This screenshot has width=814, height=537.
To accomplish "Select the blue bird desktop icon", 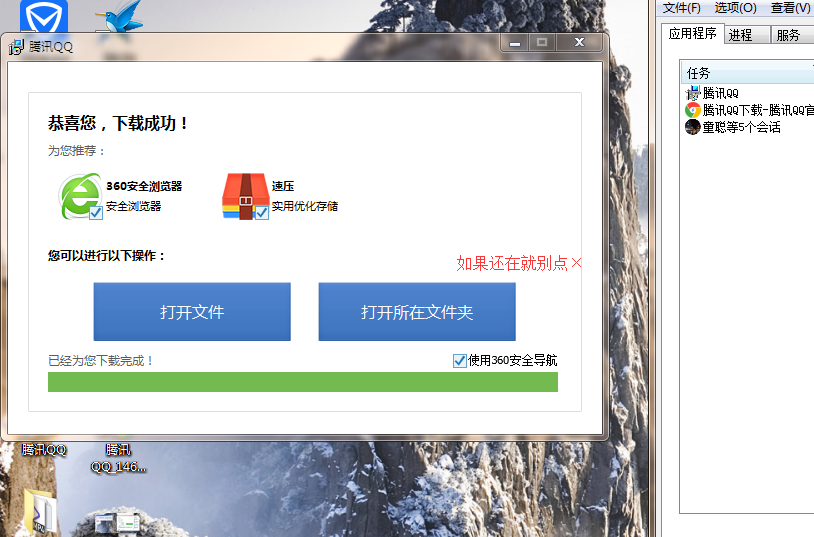I will (120, 17).
